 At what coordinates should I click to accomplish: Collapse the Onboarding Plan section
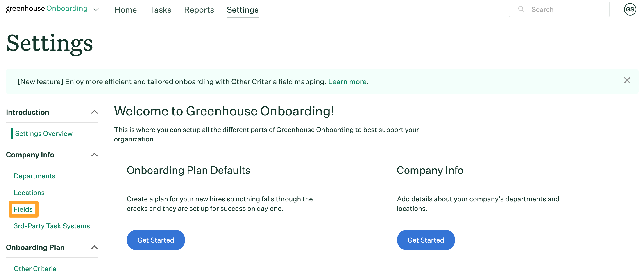(x=94, y=247)
